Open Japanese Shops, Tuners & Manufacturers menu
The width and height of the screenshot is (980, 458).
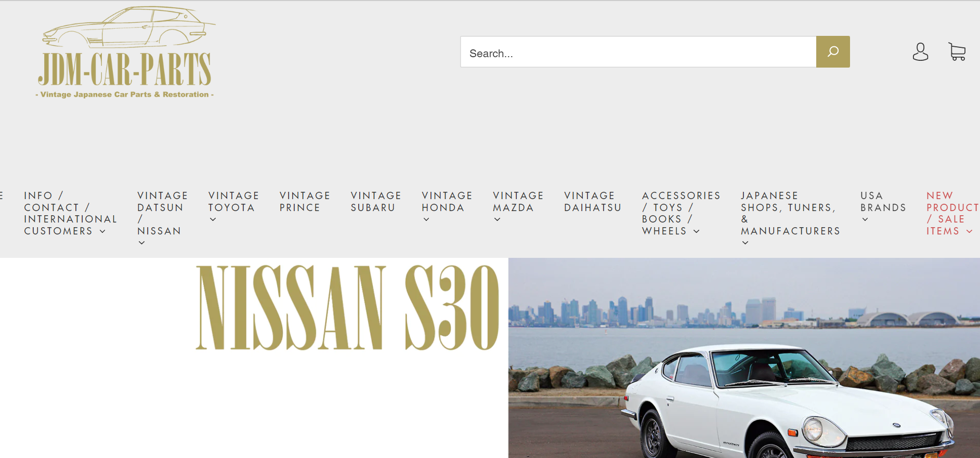[x=791, y=219]
